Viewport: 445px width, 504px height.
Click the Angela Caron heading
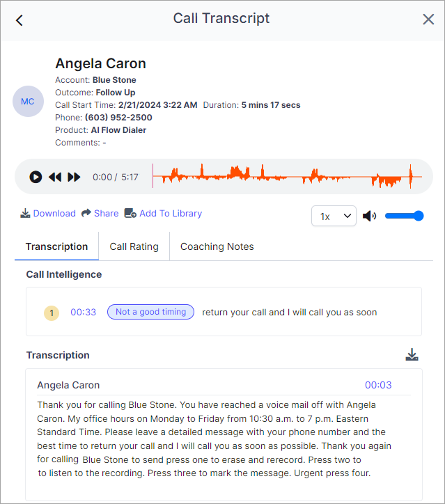click(x=101, y=63)
